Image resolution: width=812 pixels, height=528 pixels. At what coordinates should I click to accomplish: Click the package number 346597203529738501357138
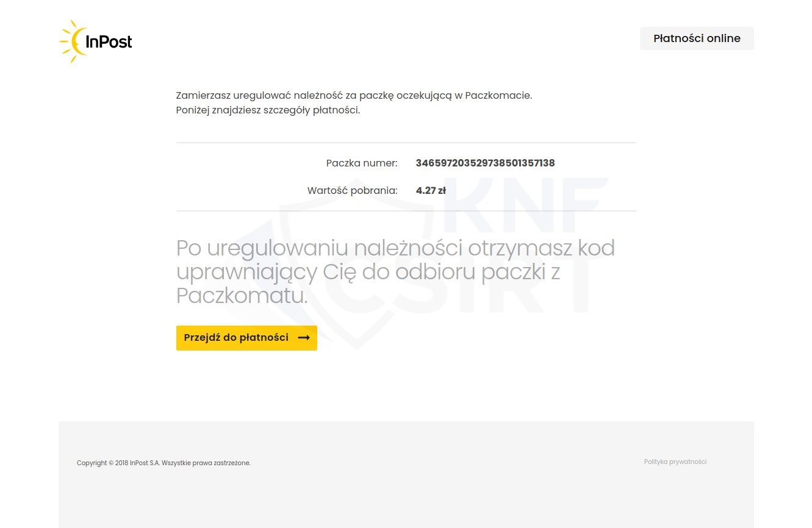point(485,163)
